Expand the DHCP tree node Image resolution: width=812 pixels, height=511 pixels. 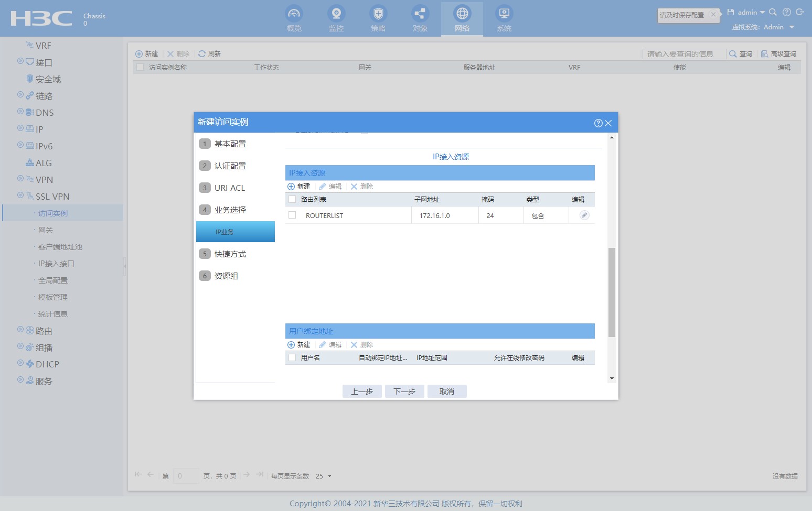point(20,363)
